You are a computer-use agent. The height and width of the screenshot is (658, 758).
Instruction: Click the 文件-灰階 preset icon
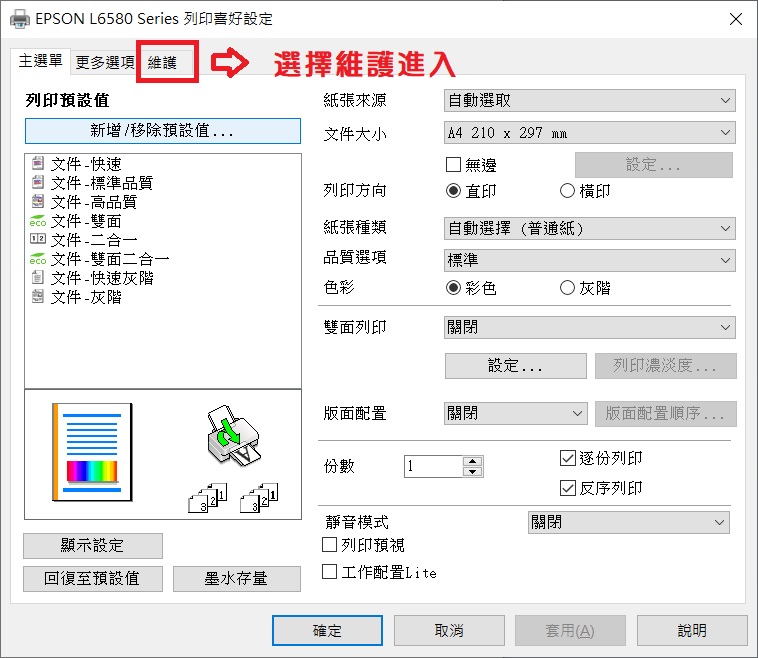(38, 296)
